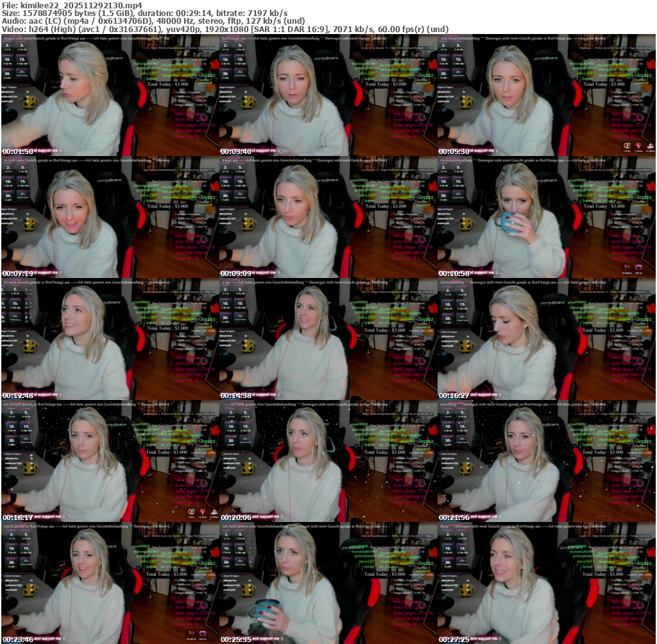657x644 pixels.
Task: Click the Video h264 codec info line
Action: tap(225, 30)
